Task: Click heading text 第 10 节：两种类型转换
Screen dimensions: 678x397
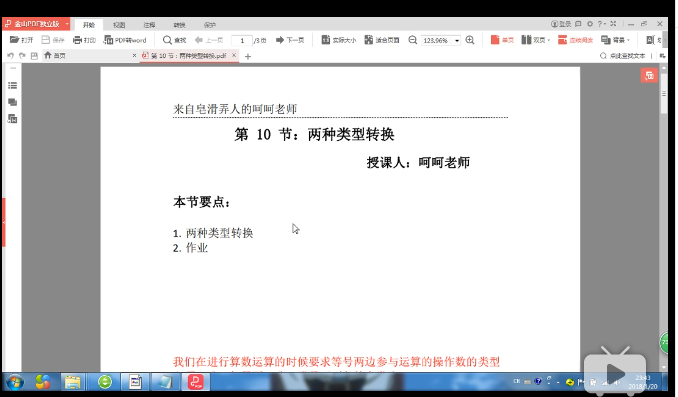Action: click(x=314, y=134)
